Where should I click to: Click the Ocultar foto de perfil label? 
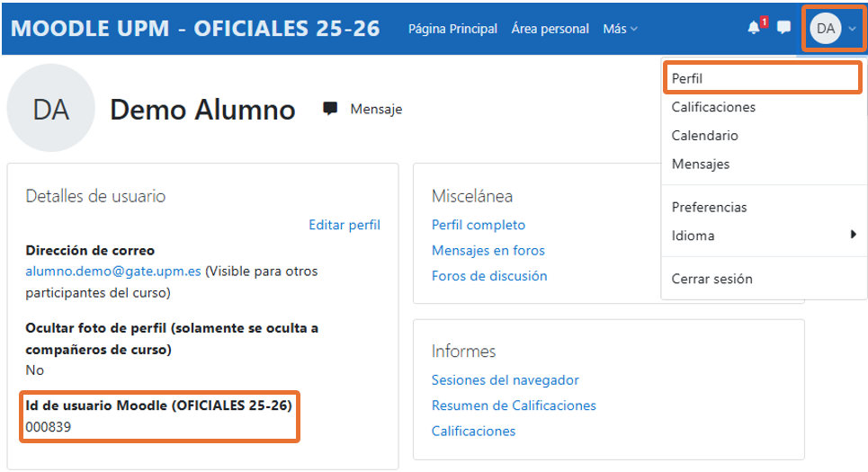[172, 339]
